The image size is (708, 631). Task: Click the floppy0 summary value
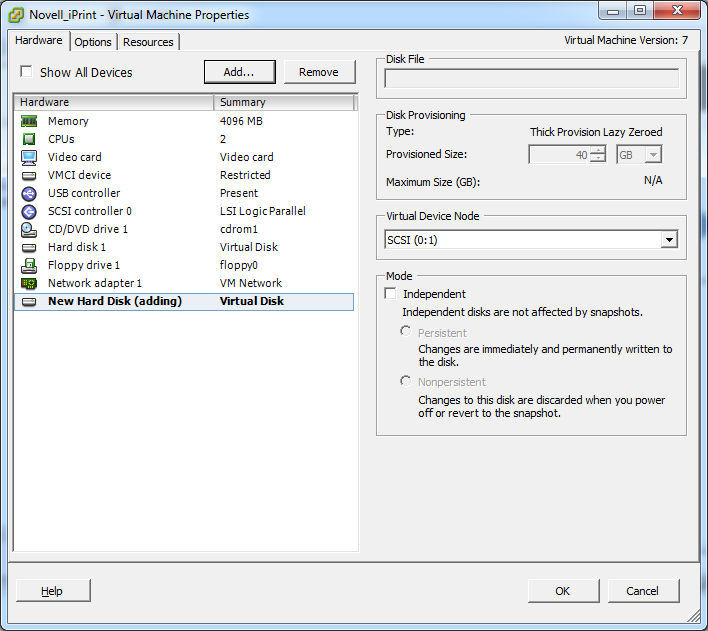coord(239,266)
